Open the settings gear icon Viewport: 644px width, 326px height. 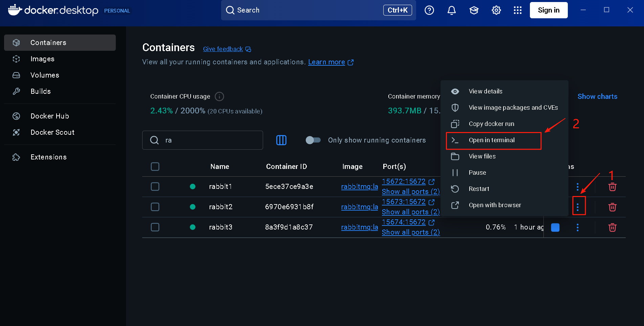click(496, 10)
